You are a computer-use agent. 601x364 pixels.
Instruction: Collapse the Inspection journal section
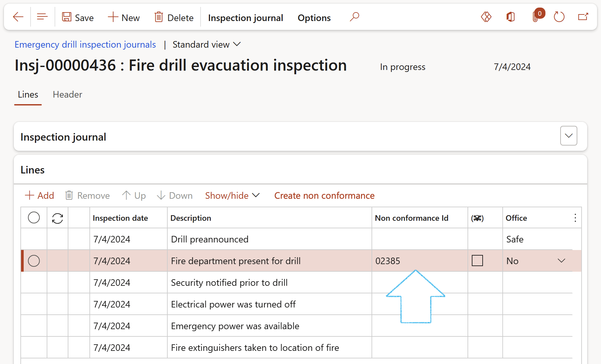coord(568,136)
